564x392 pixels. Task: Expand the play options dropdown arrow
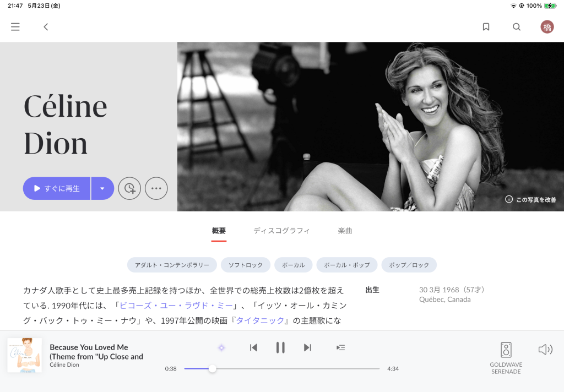(102, 188)
